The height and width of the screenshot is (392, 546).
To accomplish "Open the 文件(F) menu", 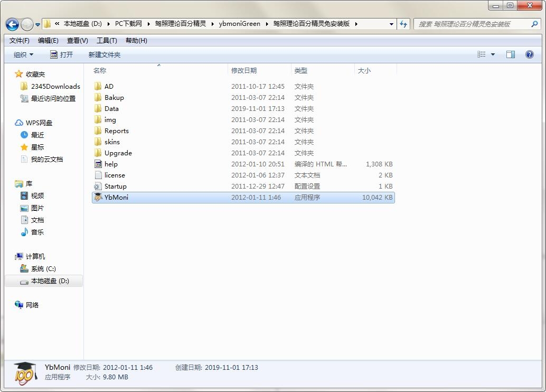I will click(19, 41).
